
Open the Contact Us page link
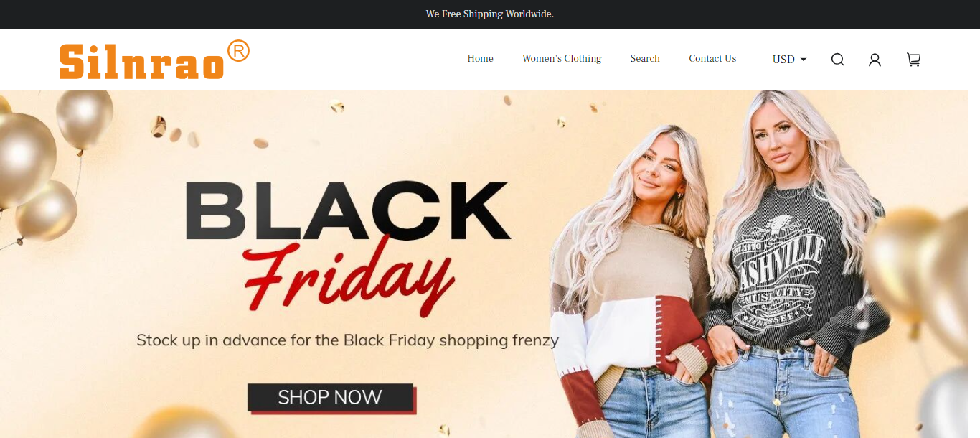pyautogui.click(x=712, y=59)
